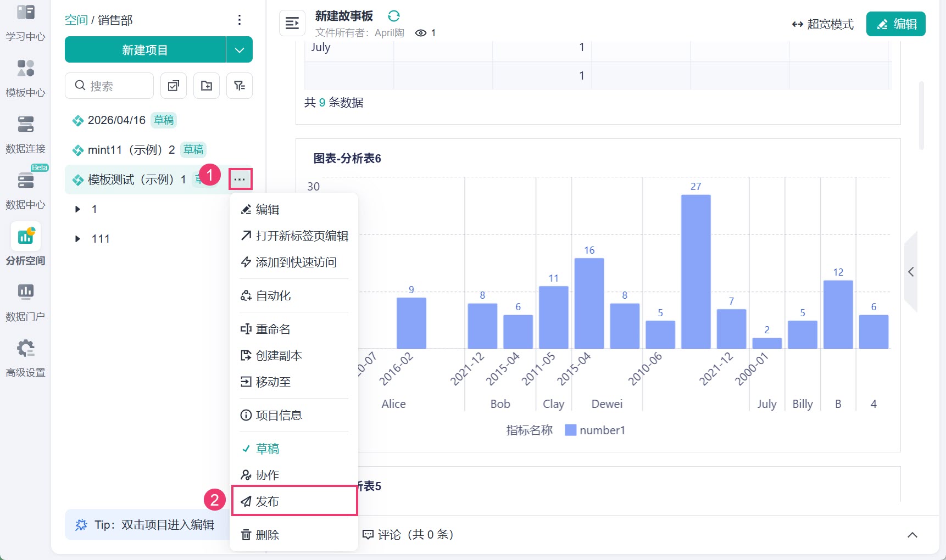Choose 移动至 in the context menu
Image resolution: width=946 pixels, height=560 pixels.
click(294, 382)
